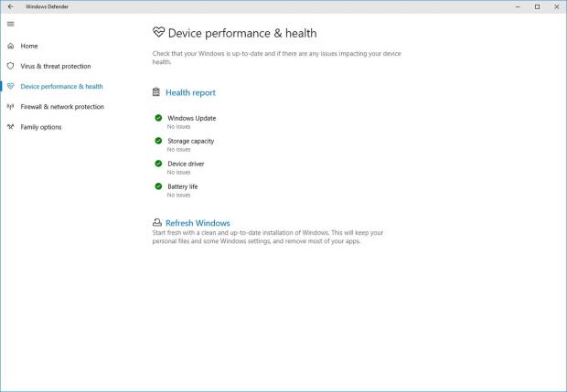Click the Health report clipboard icon
Image resolution: width=567 pixels, height=392 pixels.
pyautogui.click(x=157, y=92)
